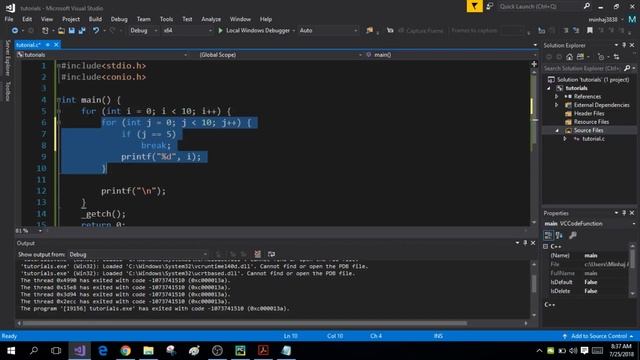This screenshot has height=360, width=640.
Task: Click the Home icon in Solution Explorer
Action: pos(569,57)
